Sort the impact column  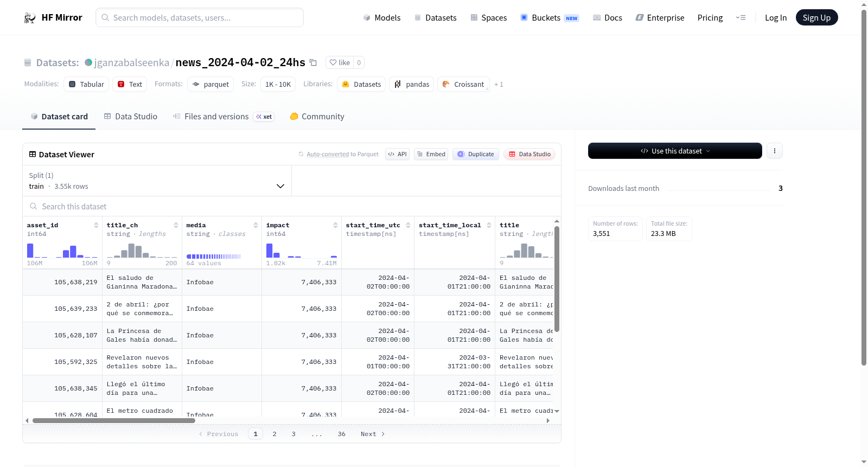pyautogui.click(x=335, y=225)
